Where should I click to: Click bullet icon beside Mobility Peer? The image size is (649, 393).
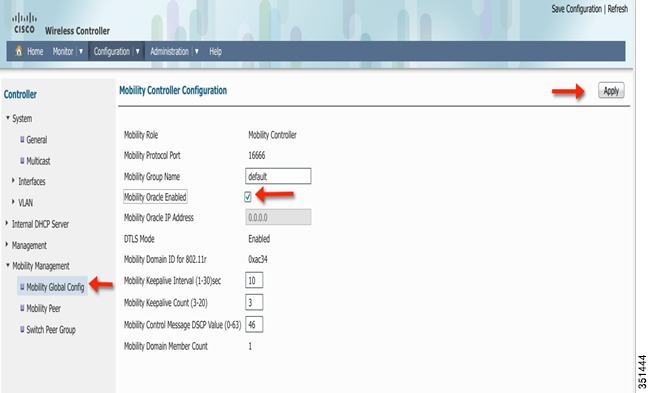tap(22, 308)
